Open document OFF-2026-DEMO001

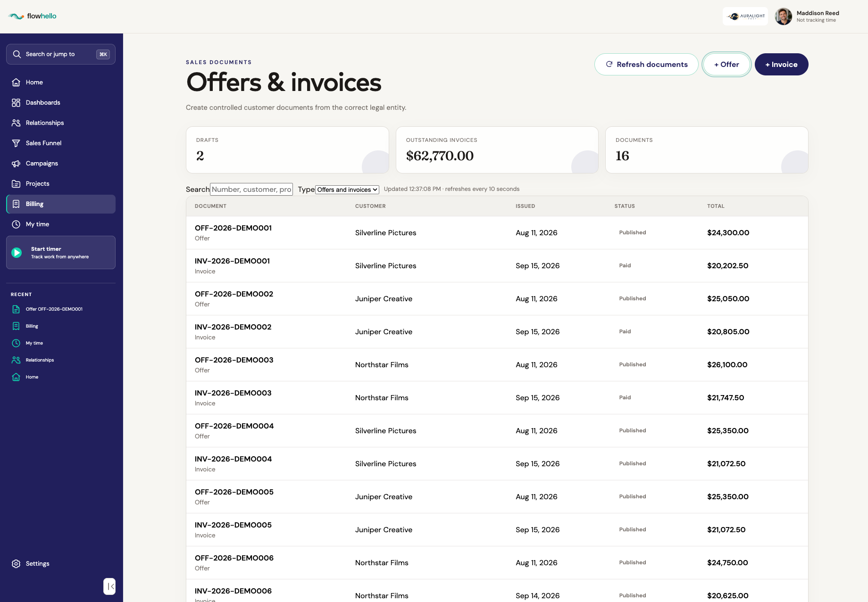coord(233,228)
